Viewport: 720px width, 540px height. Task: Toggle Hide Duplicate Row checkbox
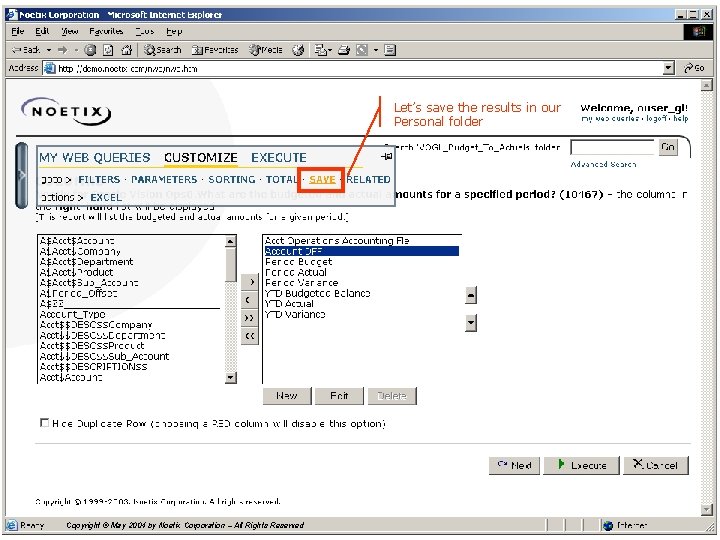coord(45,422)
